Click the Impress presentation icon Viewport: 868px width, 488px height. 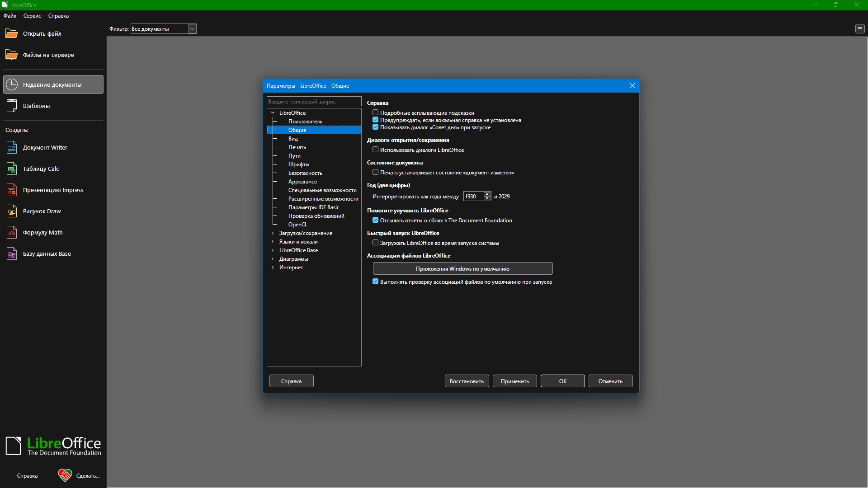(12, 190)
